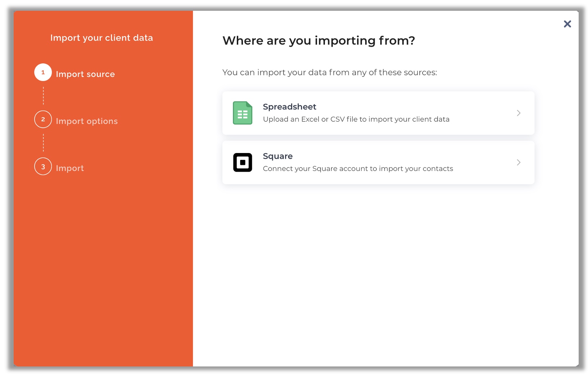Click the step 2 circle badge
588x383 pixels.
[43, 120]
